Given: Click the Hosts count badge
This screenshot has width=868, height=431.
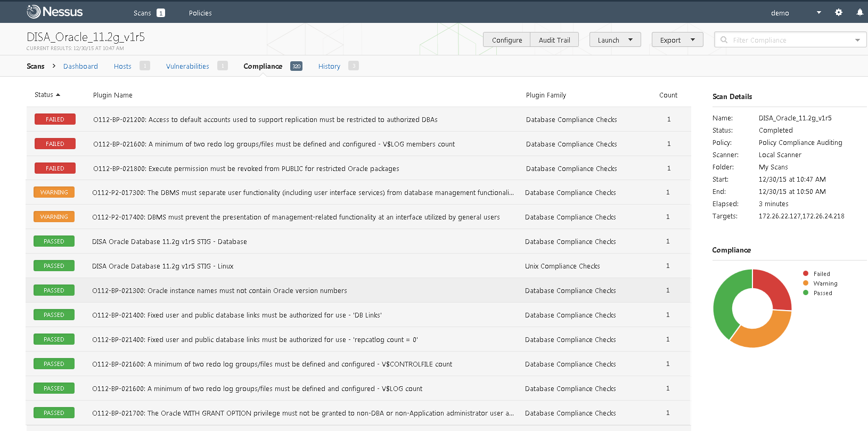Looking at the screenshot, I should pos(144,66).
